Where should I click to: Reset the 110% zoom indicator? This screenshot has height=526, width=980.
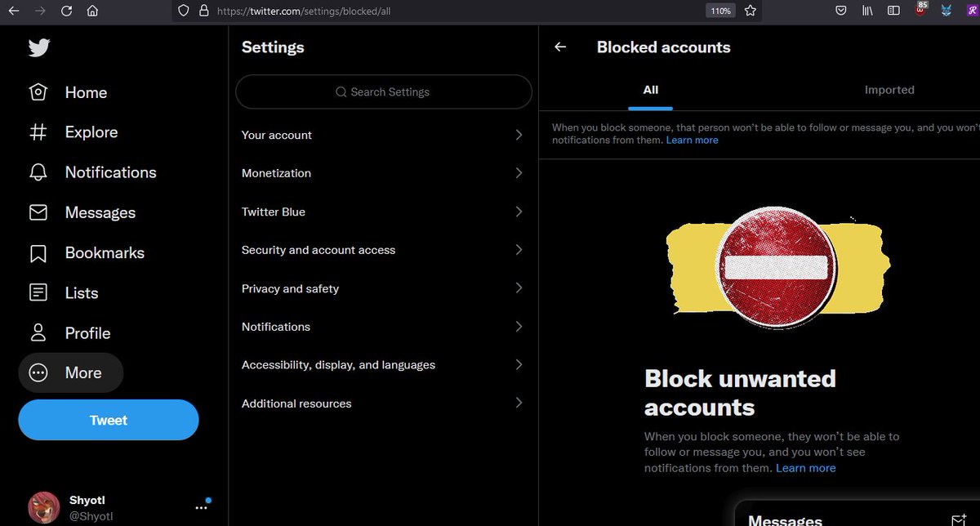coord(720,11)
